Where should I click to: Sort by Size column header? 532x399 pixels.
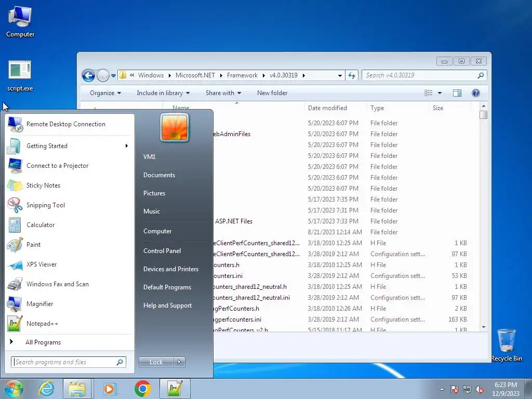[437, 108]
